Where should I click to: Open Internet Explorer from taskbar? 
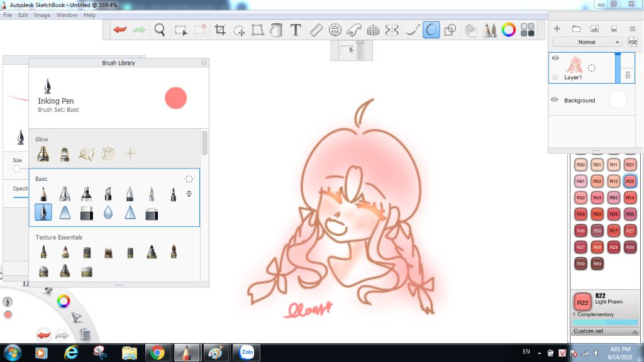point(70,353)
